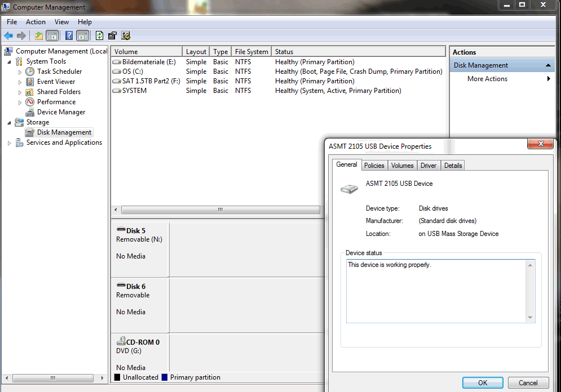561x392 pixels.
Task: Click the Event Viewer icon in tree
Action: [x=30, y=82]
